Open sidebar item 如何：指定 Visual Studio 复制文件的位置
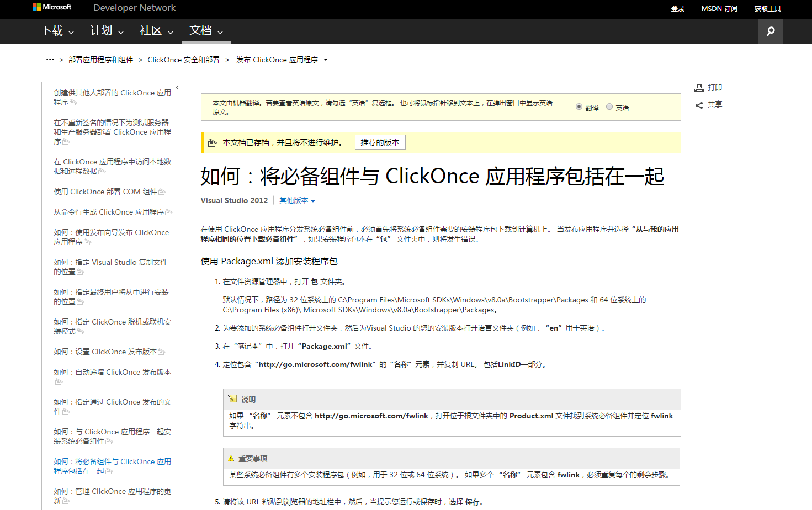 coord(110,267)
